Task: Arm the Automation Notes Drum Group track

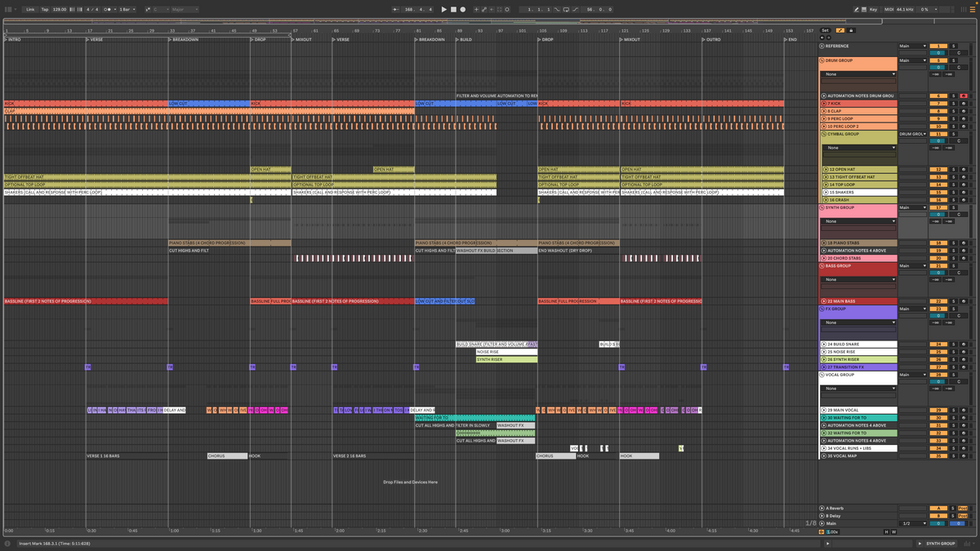Action: [x=964, y=96]
